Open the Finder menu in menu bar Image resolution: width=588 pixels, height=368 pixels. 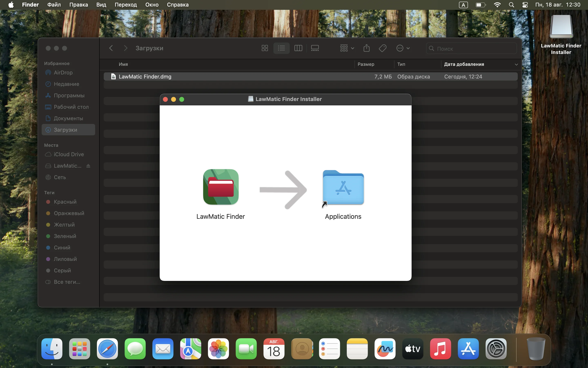[30, 5]
